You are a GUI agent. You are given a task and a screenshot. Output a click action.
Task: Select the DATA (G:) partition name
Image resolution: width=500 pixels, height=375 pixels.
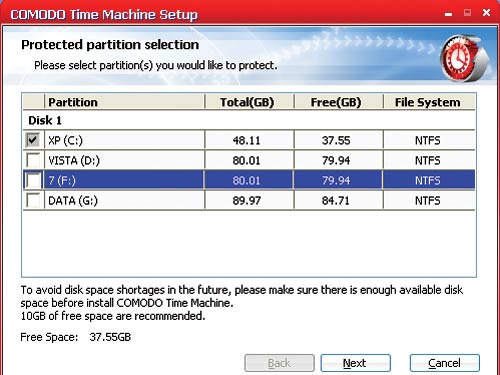pos(73,201)
